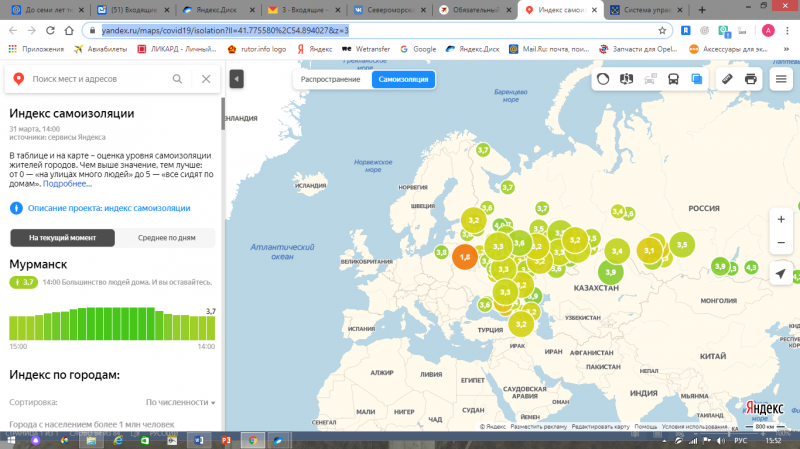This screenshot has width=800, height=449.
Task: Open Приложения apps bookmark
Action: (36, 49)
